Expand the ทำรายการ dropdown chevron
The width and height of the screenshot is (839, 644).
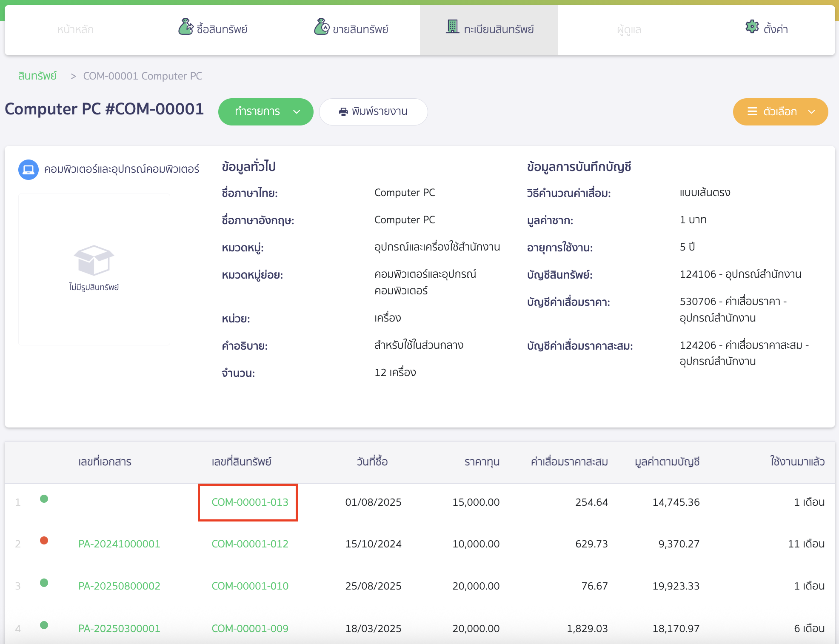[x=297, y=112]
